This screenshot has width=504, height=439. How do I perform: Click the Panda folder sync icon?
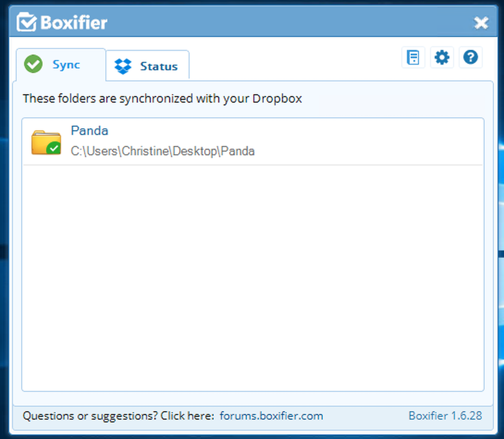46,142
